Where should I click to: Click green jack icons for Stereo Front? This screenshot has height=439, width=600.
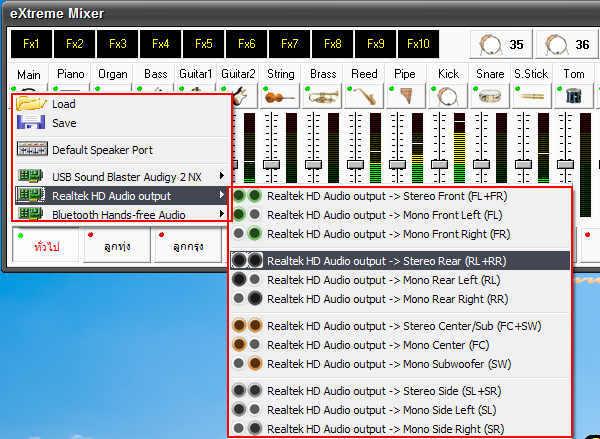tap(247, 196)
